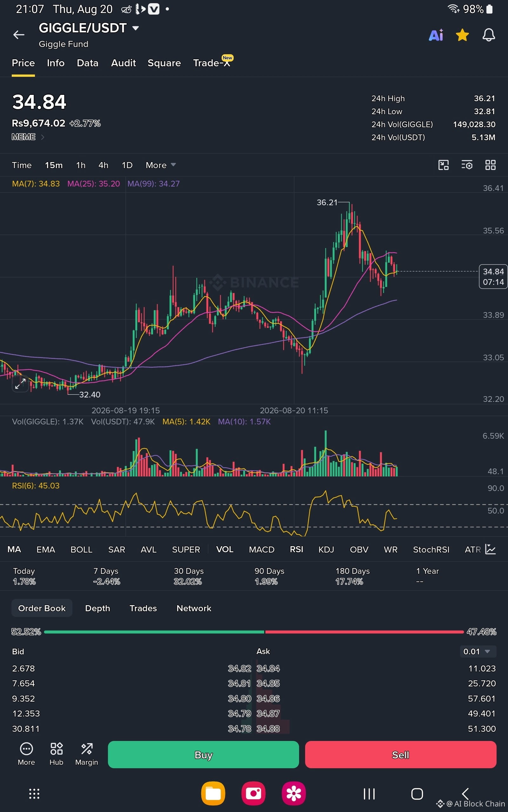Open the chart drawing tools icon
Image resolution: width=508 pixels, height=812 pixels.
[x=444, y=165]
